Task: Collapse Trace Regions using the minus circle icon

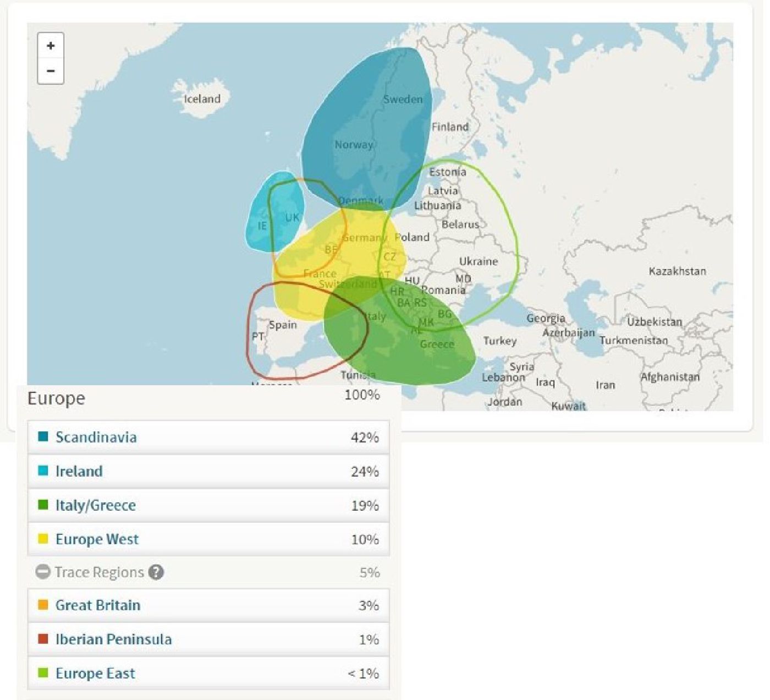Action: click(x=43, y=572)
